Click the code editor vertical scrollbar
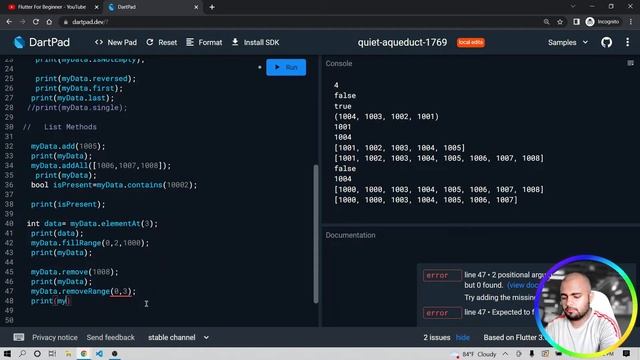Image resolution: width=640 pixels, height=360 pixels. [316, 233]
